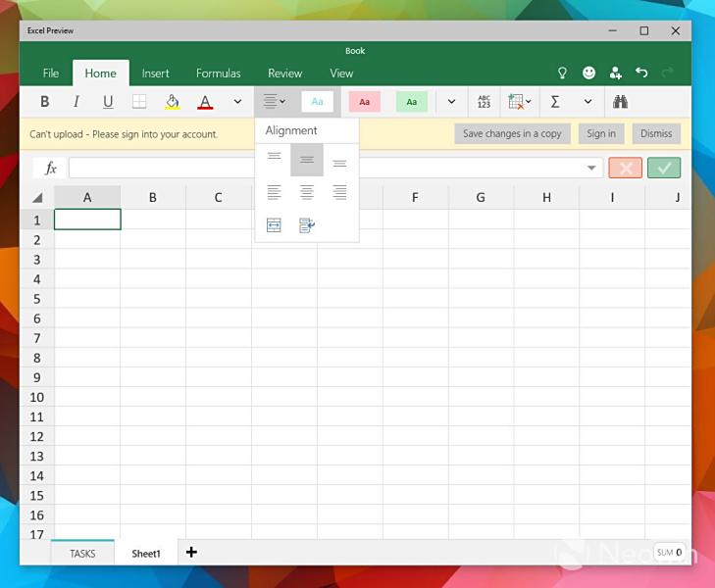This screenshot has height=588, width=715.
Task: Dismiss the upload warning
Action: click(x=656, y=134)
